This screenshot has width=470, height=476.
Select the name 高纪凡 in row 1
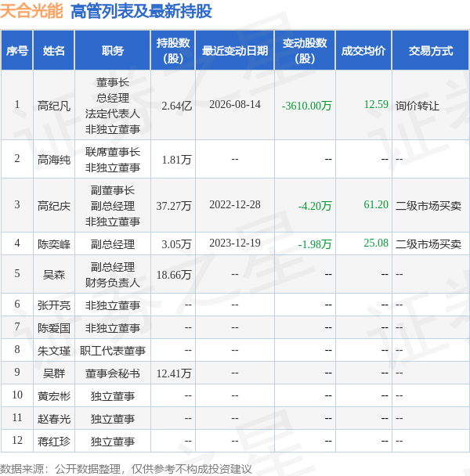[54, 106]
